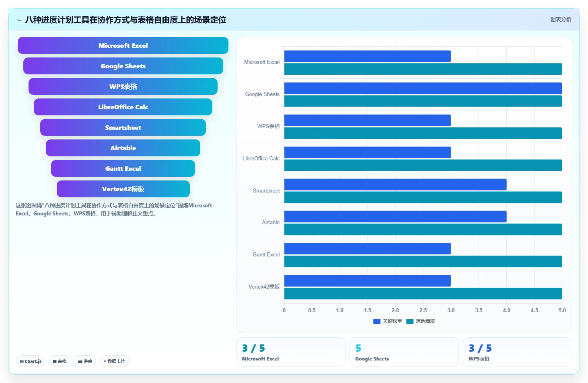Click the WPS表格 teal 落地难度 bar
This screenshot has width=588, height=383.
point(423,133)
